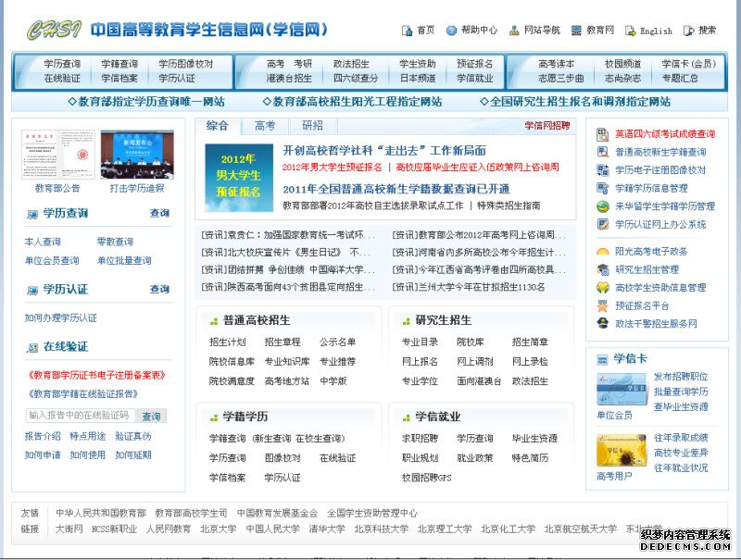This screenshot has width=741, height=560.
Task: Click icon next to 在线验证 heading
Action: [32, 348]
